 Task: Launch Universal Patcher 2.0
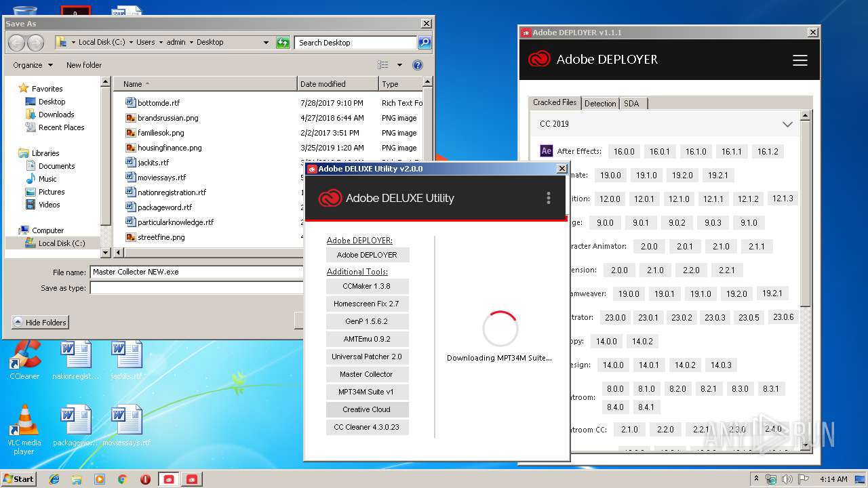[367, 357]
